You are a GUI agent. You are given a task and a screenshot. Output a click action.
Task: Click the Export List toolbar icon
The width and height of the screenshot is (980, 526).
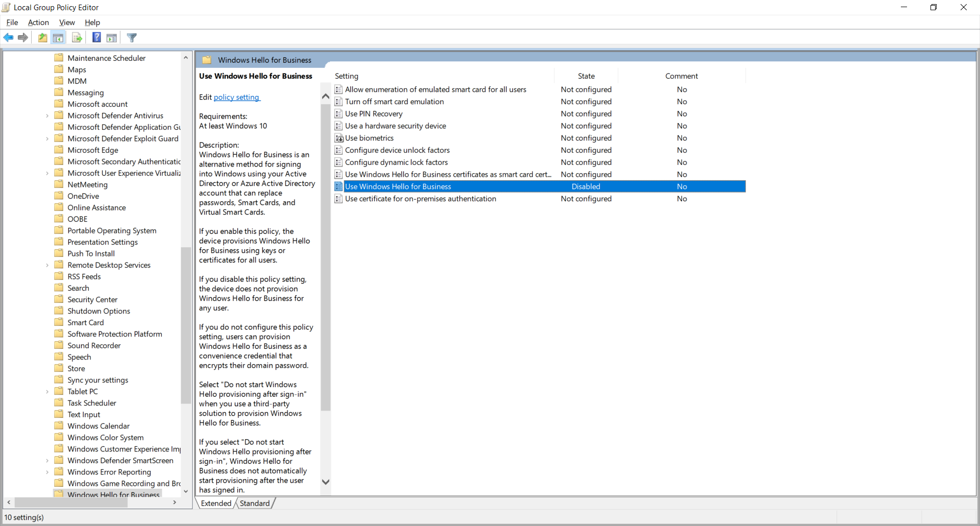pos(77,38)
